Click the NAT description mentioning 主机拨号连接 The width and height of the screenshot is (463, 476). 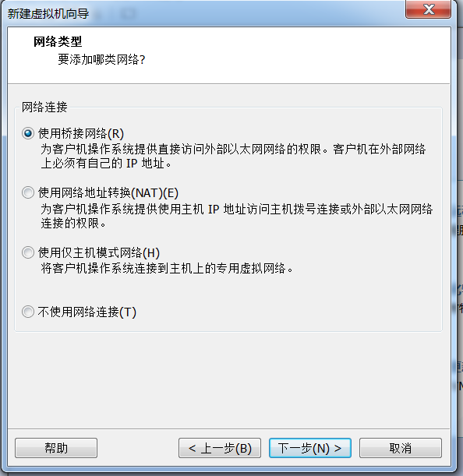click(x=237, y=216)
